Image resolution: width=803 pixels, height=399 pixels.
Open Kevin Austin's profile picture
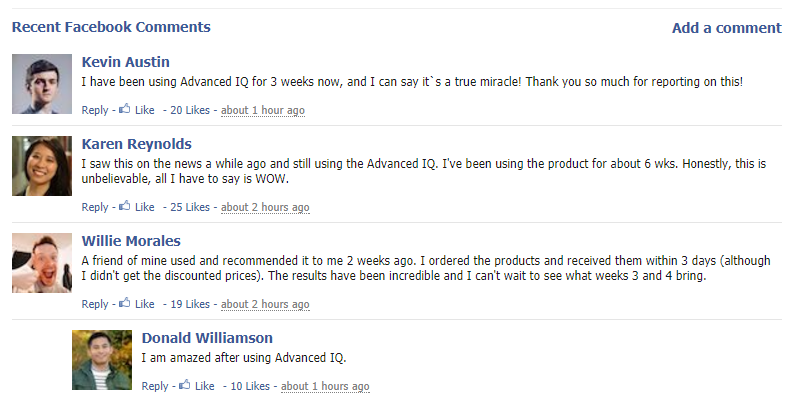coord(42,84)
